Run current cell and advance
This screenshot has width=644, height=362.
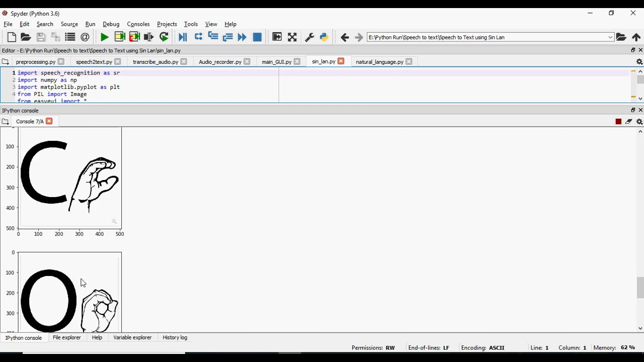[134, 37]
